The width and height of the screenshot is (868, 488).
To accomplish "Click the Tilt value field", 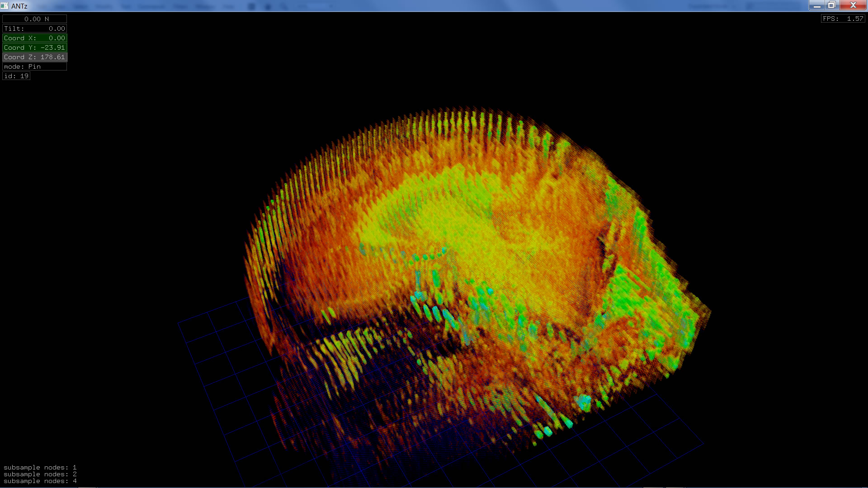I will [x=35, y=28].
